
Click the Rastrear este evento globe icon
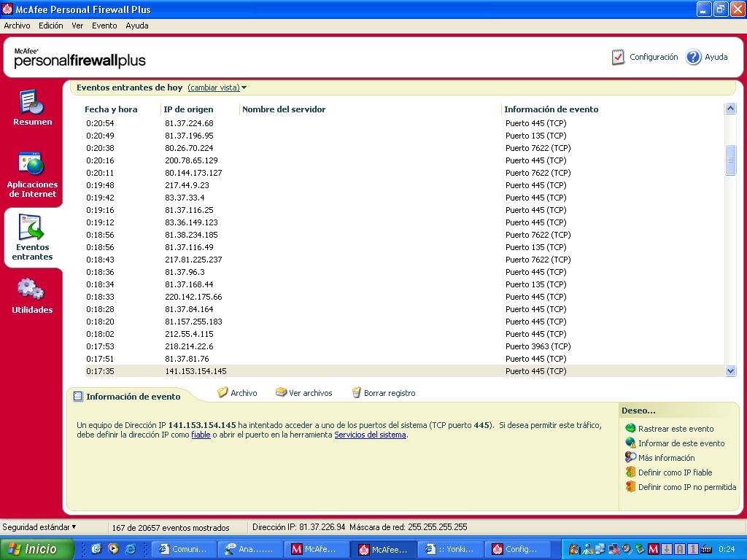coord(630,428)
